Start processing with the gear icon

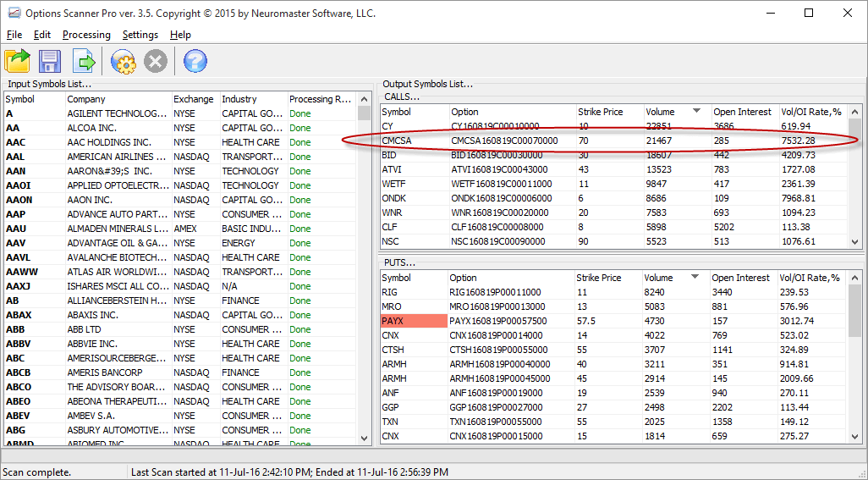point(123,61)
